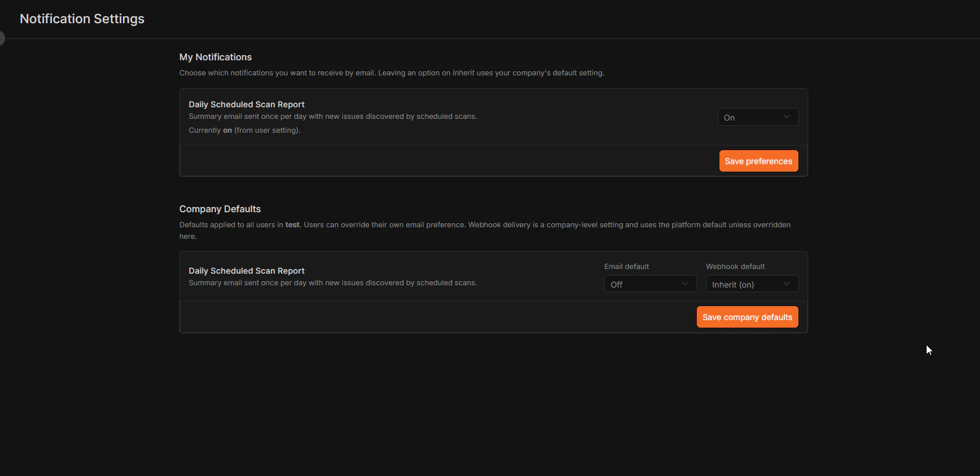This screenshot has height=476, width=980.
Task: Click the partially hidden round sidebar handle at the left edge
Action: point(2,38)
